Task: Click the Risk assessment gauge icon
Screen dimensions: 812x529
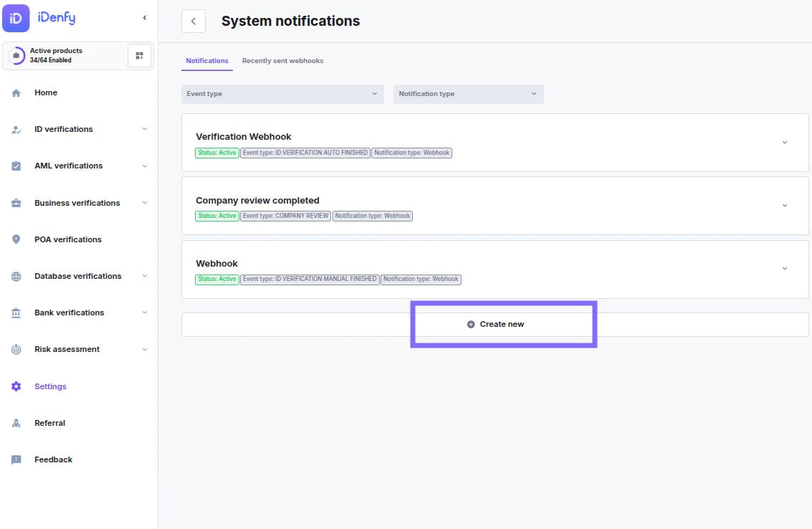Action: coord(16,349)
